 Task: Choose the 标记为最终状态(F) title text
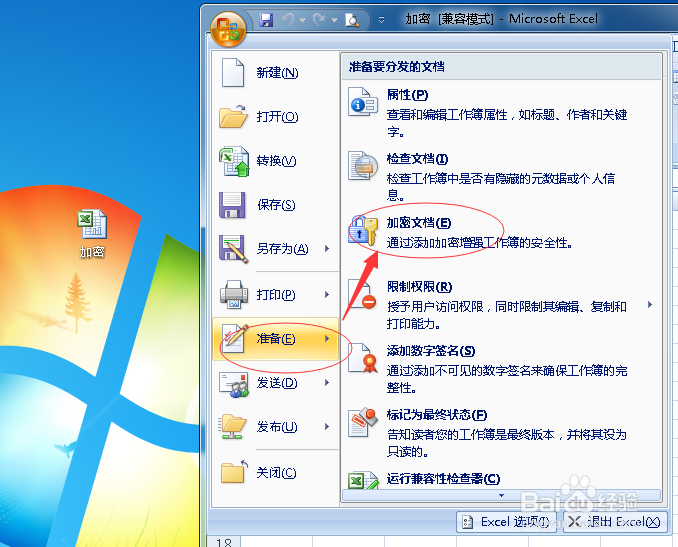click(x=437, y=415)
